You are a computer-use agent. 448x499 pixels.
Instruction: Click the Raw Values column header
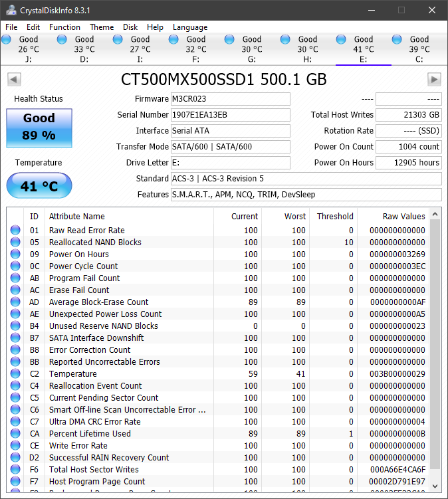click(393, 217)
